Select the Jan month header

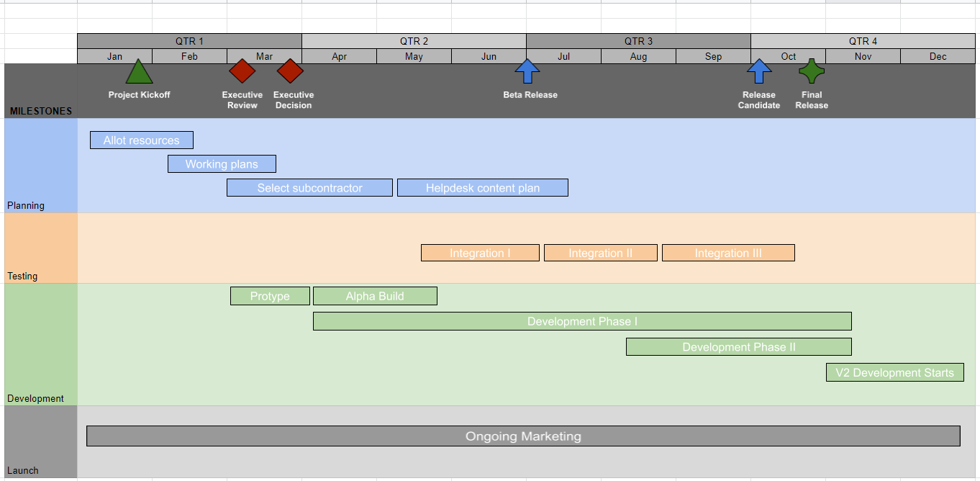(114, 56)
